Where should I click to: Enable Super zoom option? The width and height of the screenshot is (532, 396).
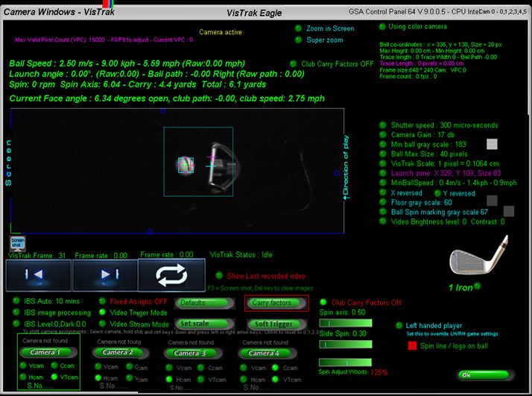tap(299, 40)
